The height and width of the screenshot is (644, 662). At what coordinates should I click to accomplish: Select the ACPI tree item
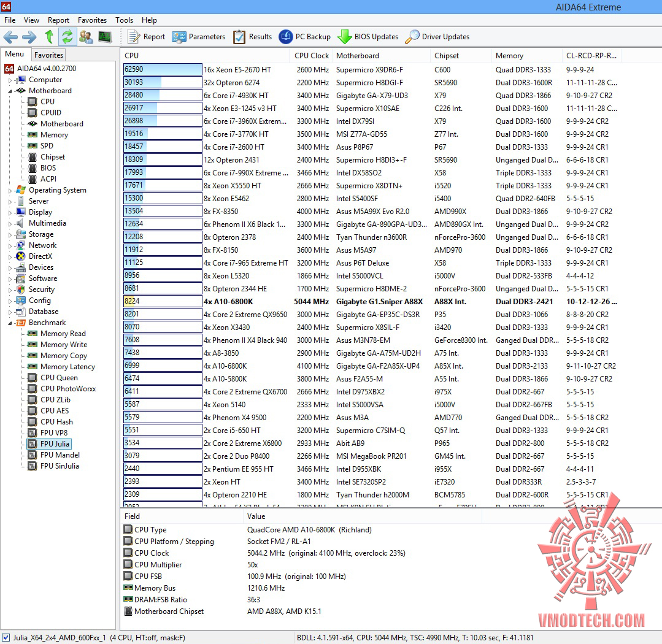[x=48, y=179]
